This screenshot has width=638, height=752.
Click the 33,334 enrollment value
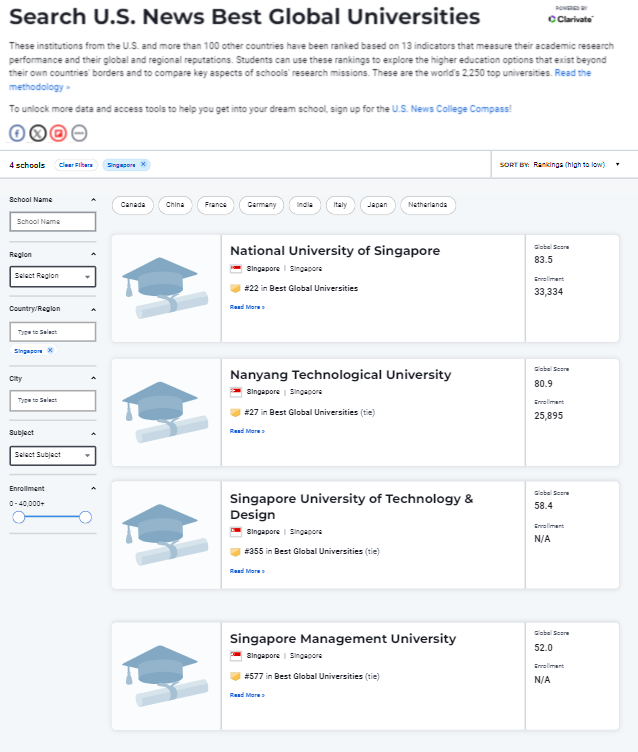coord(549,292)
